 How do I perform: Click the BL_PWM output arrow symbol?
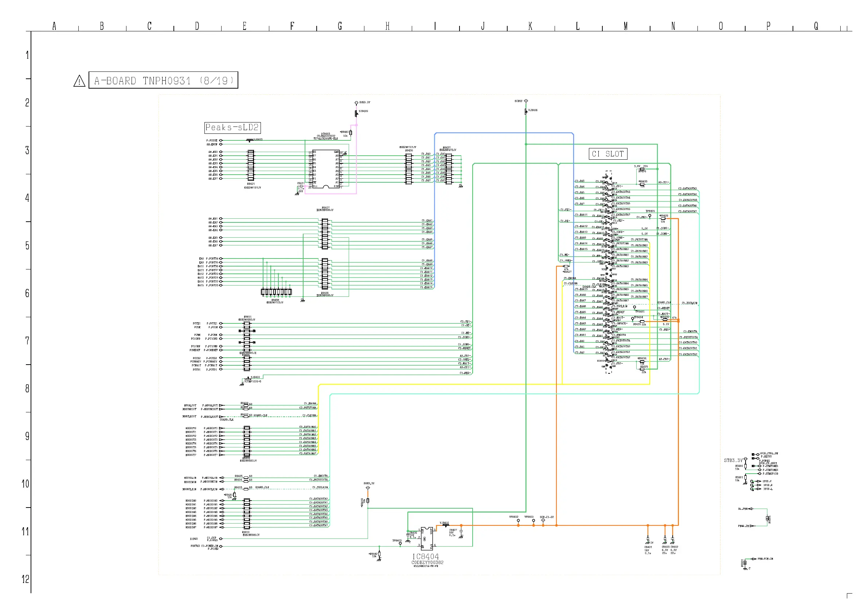tap(750, 509)
